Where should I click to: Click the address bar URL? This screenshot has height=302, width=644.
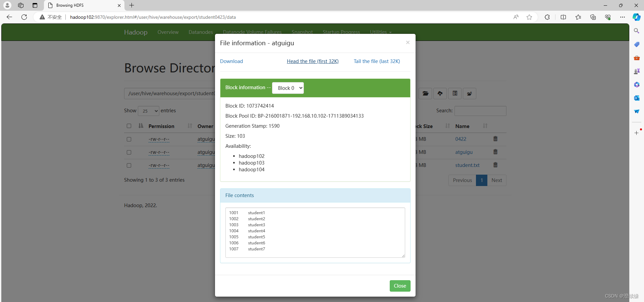[x=153, y=17]
